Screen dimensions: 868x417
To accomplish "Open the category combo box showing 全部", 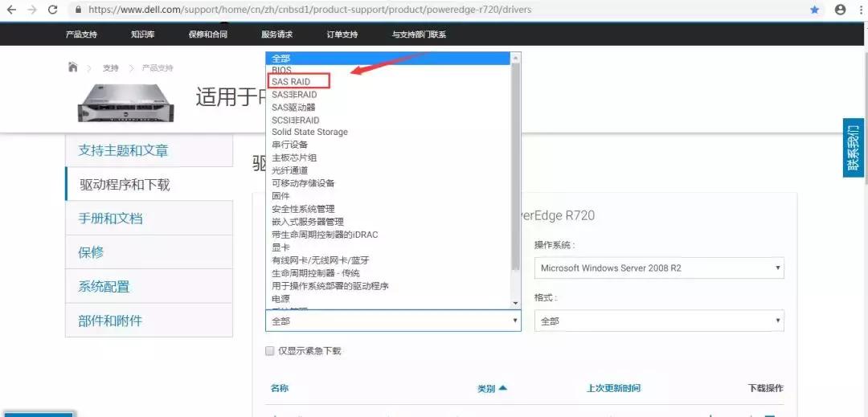I will point(393,321).
